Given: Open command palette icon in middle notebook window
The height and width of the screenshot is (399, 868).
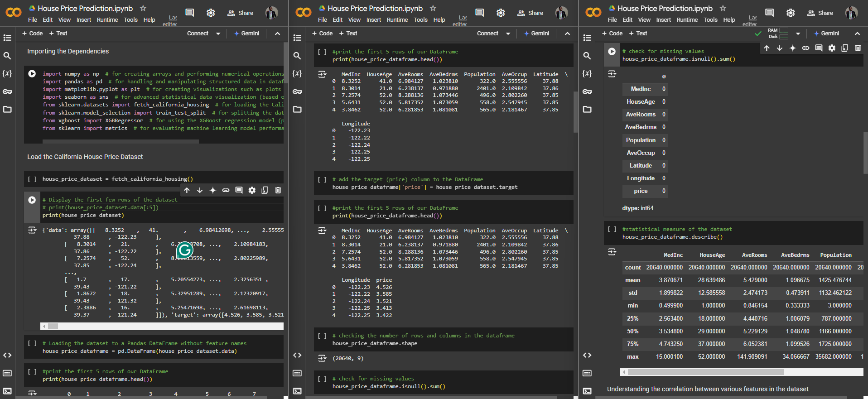Looking at the screenshot, I should point(297,373).
